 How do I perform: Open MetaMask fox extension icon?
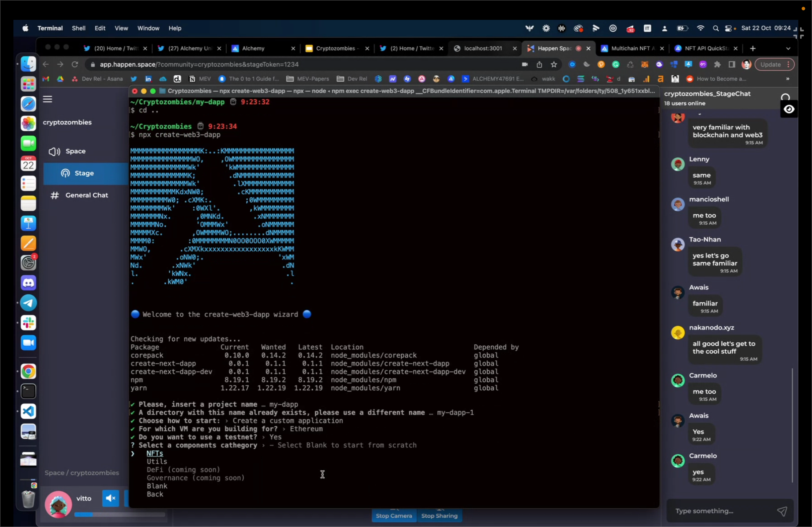tap(644, 64)
